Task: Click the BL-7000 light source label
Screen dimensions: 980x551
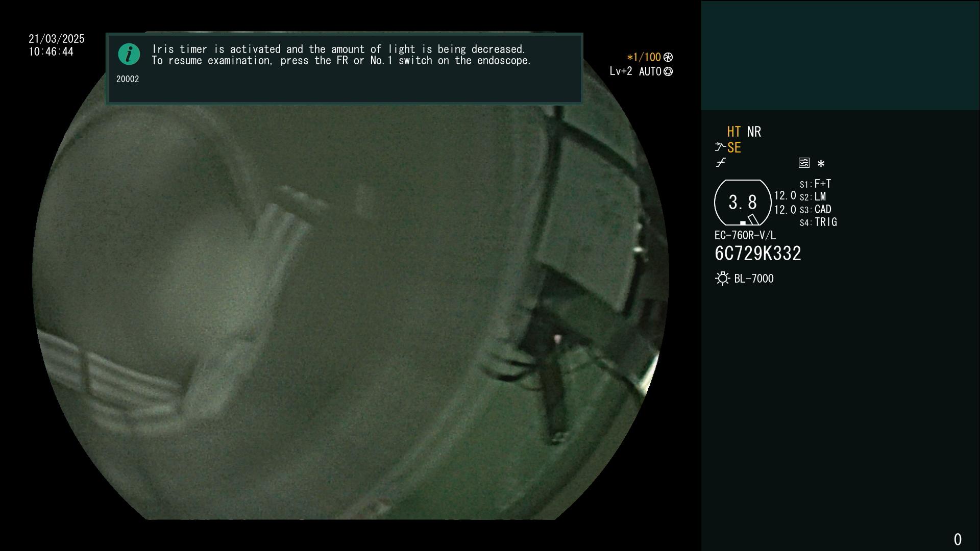Action: (x=754, y=279)
